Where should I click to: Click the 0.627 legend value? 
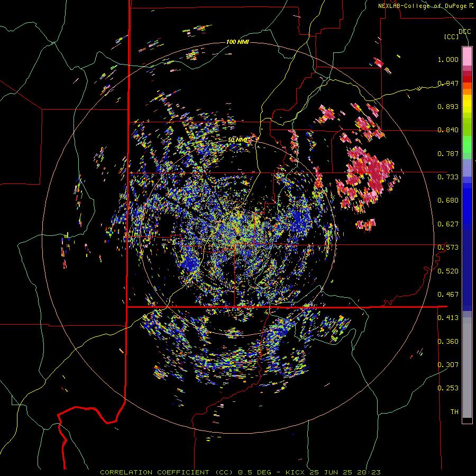point(448,224)
